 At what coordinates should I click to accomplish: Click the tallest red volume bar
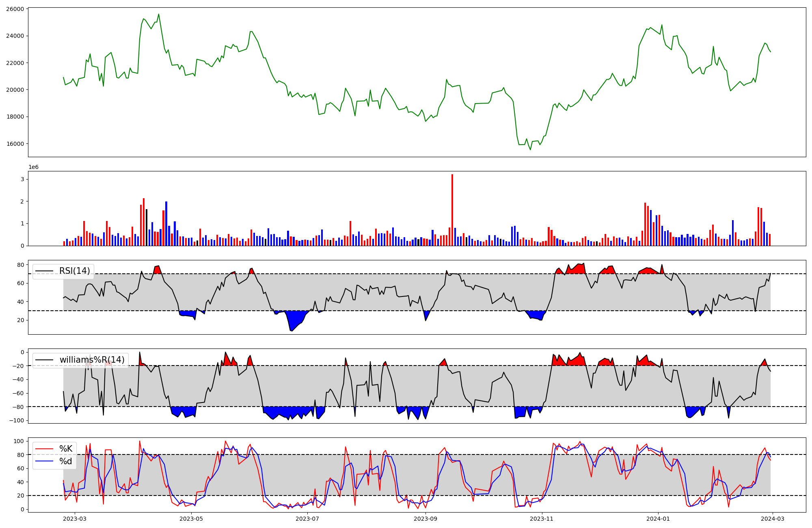452,210
